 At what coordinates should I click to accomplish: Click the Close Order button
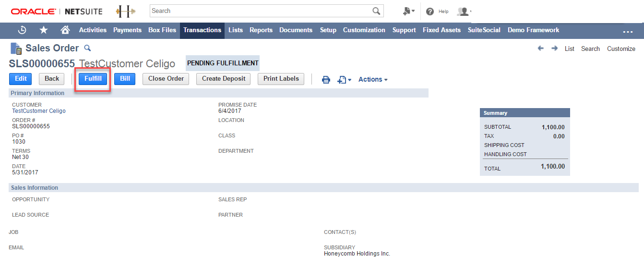point(166,79)
